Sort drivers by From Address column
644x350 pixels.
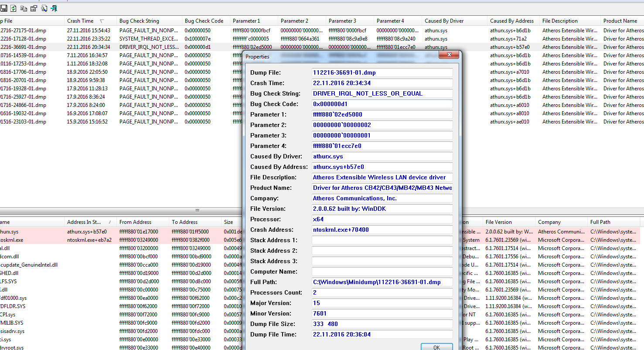(143, 222)
